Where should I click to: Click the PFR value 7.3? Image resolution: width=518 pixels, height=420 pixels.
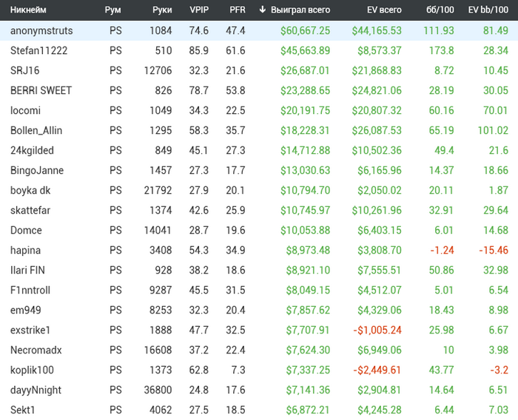238,370
